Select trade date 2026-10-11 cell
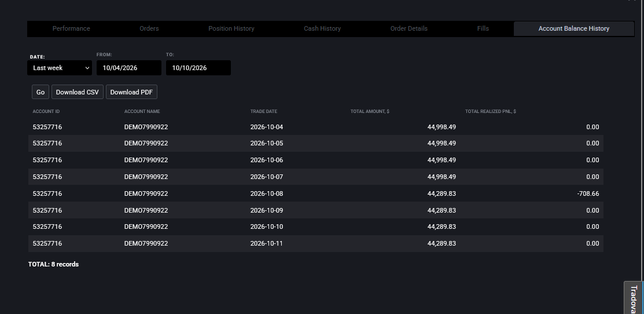The image size is (644, 314). tap(267, 243)
